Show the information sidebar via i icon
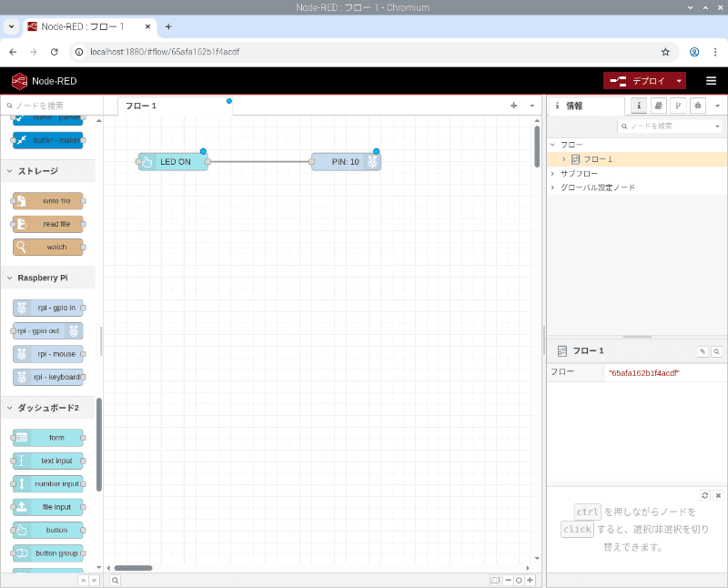Screen dimensions: 728x588 [x=639, y=106]
